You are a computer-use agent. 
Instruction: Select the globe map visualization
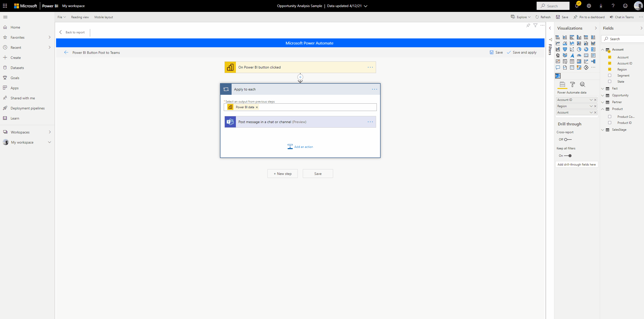(x=558, y=55)
